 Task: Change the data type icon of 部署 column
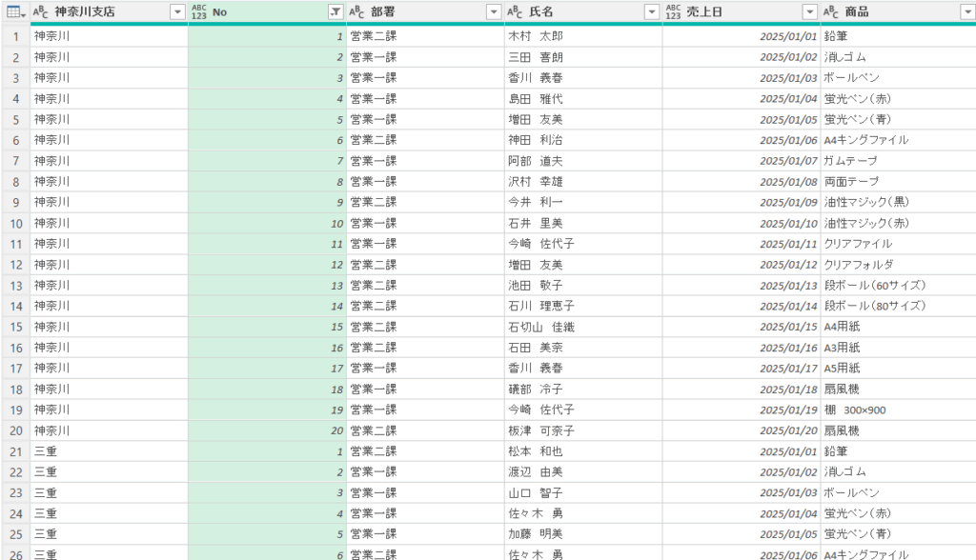[356, 11]
